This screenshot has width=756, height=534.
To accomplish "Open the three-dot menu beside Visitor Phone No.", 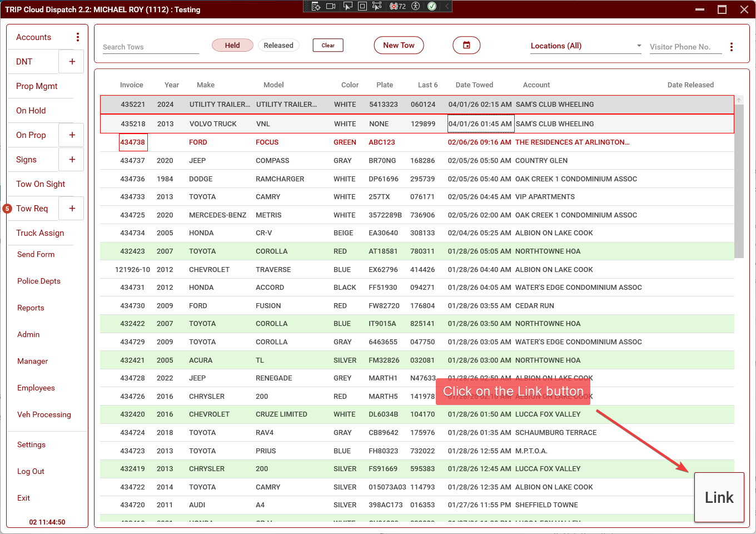I will click(732, 47).
